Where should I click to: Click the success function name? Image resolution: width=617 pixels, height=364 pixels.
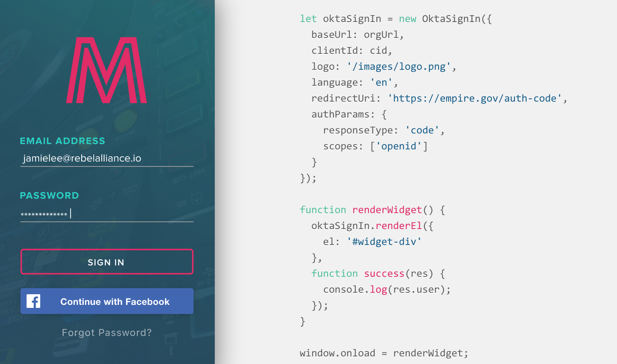pyautogui.click(x=384, y=274)
